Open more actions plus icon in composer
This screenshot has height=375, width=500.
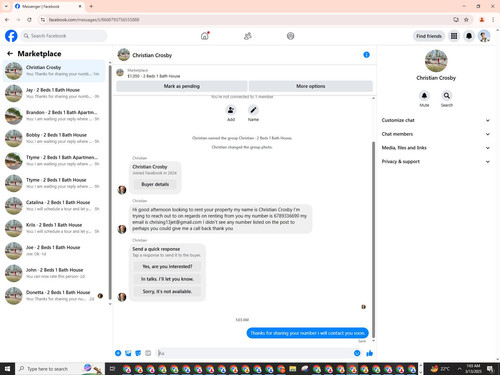(118, 353)
